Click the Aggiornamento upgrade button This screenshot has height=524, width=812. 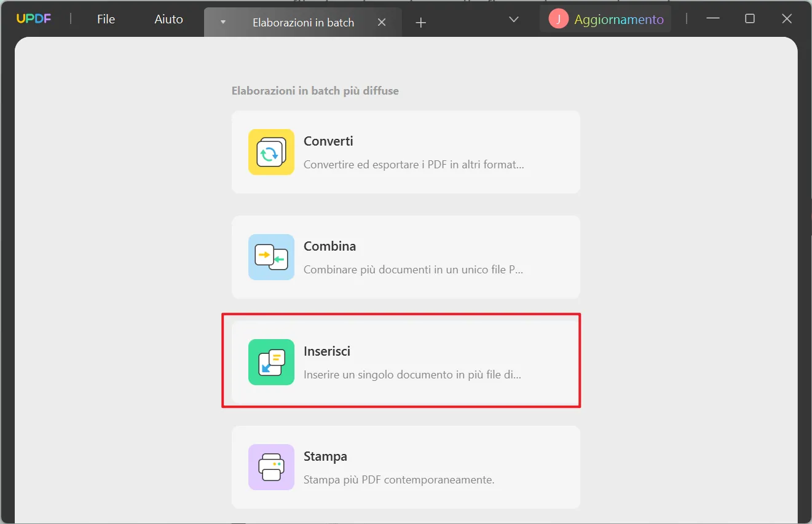point(605,19)
